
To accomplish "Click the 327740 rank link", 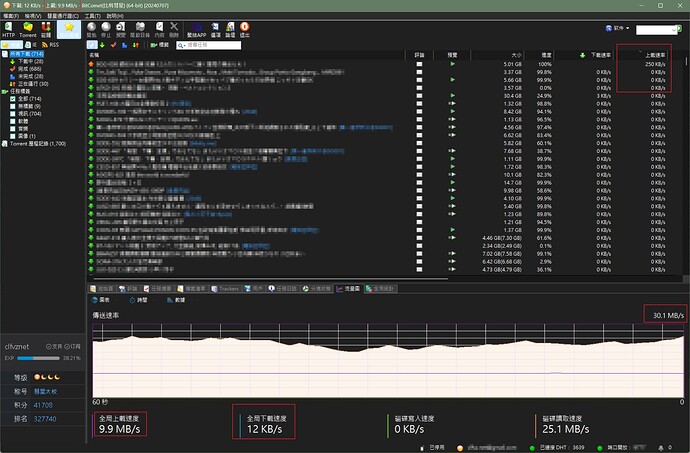I will pos(45,419).
